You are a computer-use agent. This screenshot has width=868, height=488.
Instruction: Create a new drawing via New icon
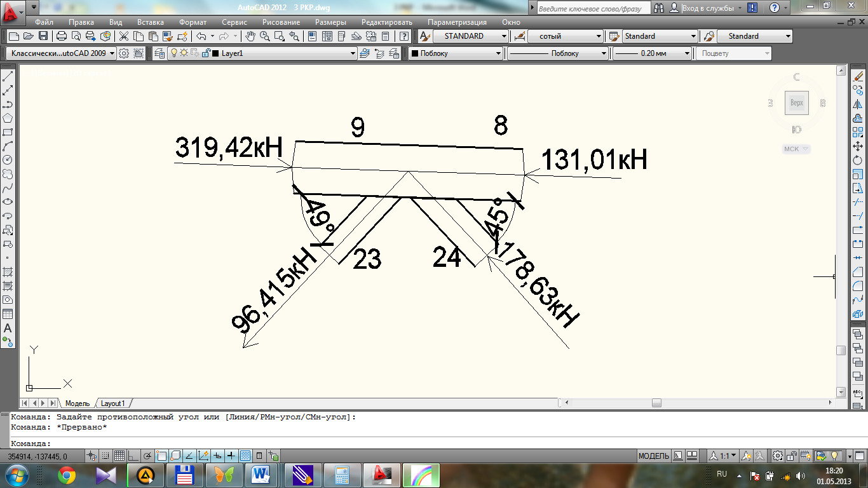tap(13, 36)
